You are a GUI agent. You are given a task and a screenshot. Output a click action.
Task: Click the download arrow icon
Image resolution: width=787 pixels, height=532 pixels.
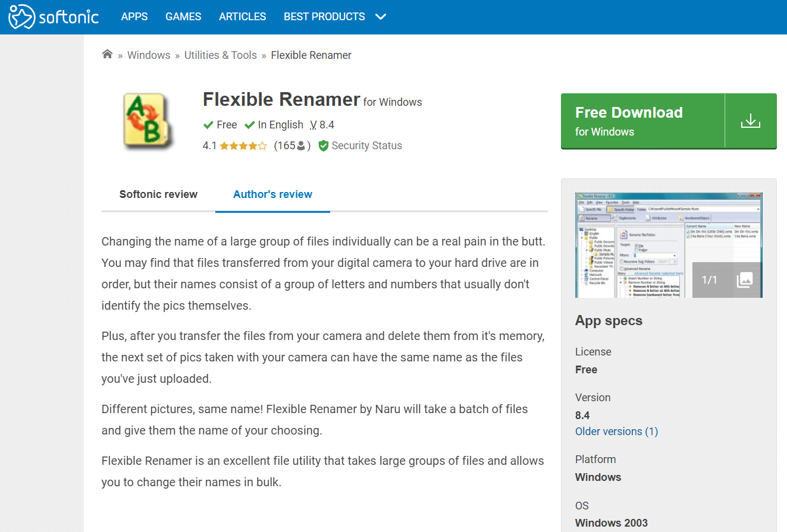pyautogui.click(x=751, y=121)
